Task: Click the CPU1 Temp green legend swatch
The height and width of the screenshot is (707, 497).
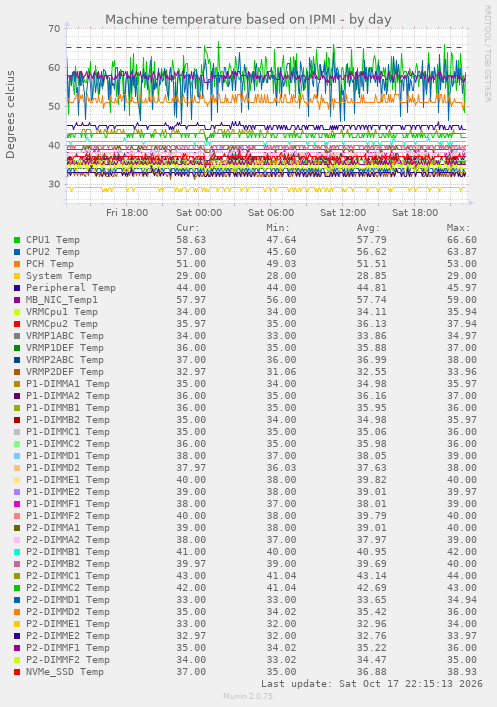Action: 17,240
